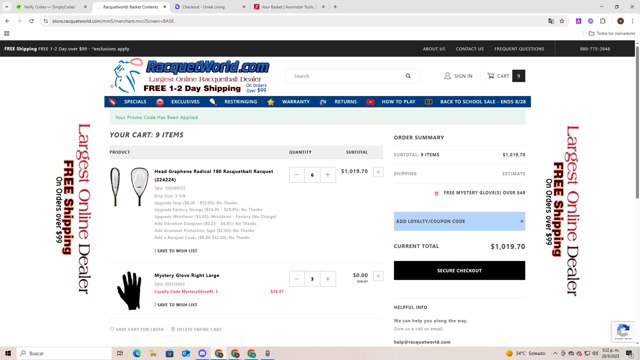The width and height of the screenshot is (640, 360).
Task: Open the Specials menu
Action: click(x=135, y=102)
